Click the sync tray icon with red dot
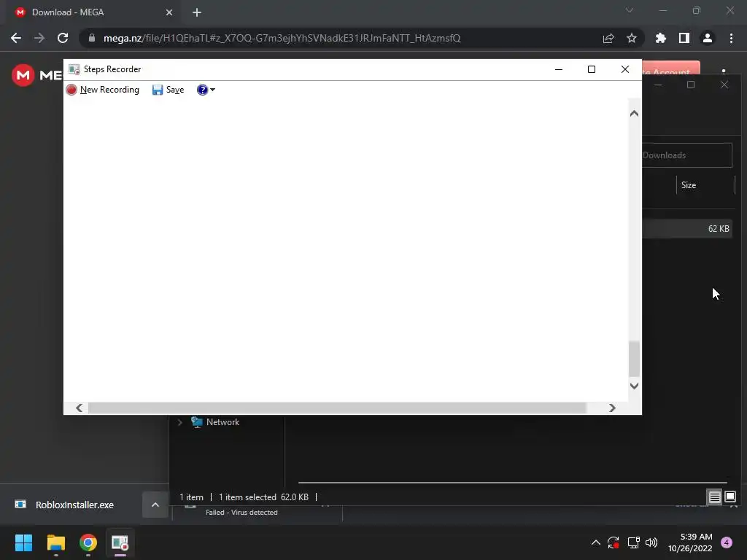The height and width of the screenshot is (560, 747). coord(614,542)
